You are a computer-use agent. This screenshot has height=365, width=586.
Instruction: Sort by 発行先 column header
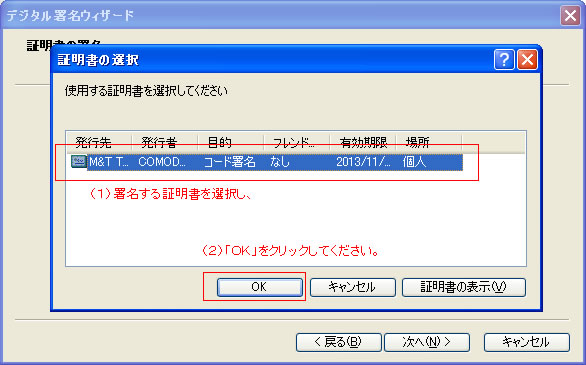(99, 142)
